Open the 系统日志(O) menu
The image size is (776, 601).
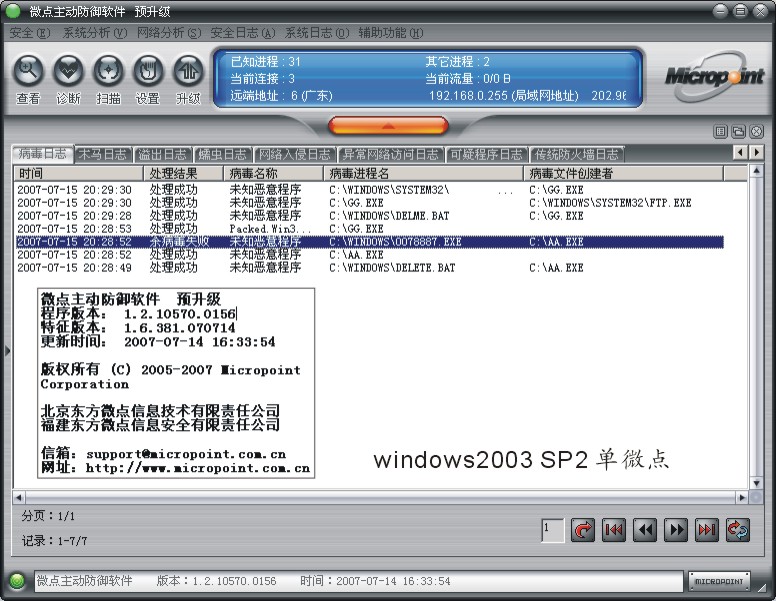(x=316, y=33)
